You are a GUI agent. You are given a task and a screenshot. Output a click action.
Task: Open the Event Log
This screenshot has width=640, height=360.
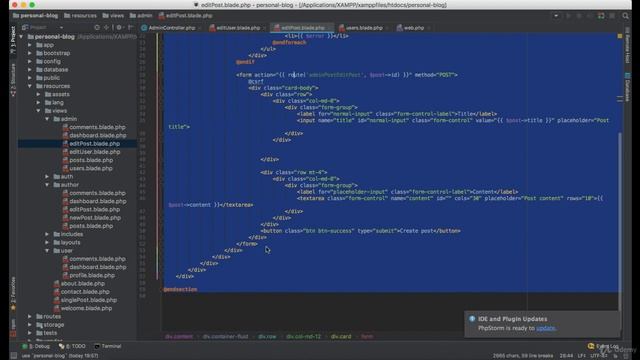[603, 346]
